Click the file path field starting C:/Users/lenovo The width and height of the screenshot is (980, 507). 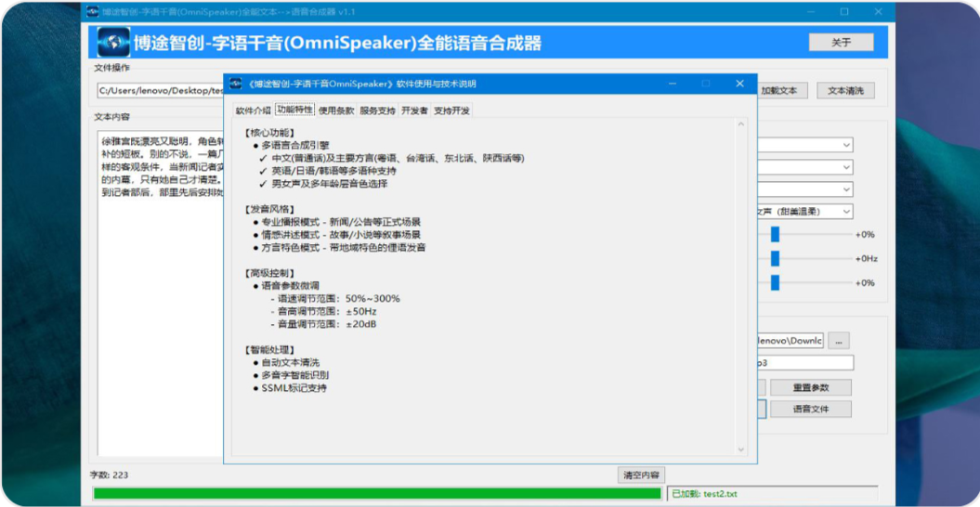tap(161, 91)
